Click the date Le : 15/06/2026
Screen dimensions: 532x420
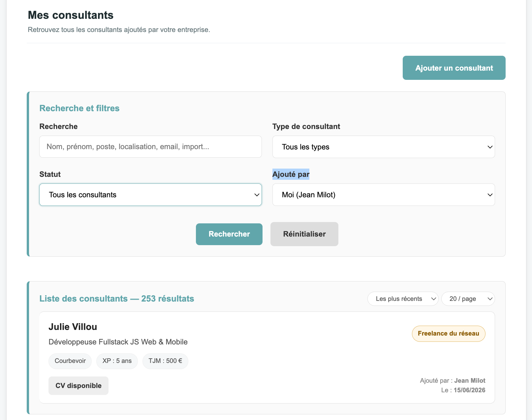pos(463,390)
